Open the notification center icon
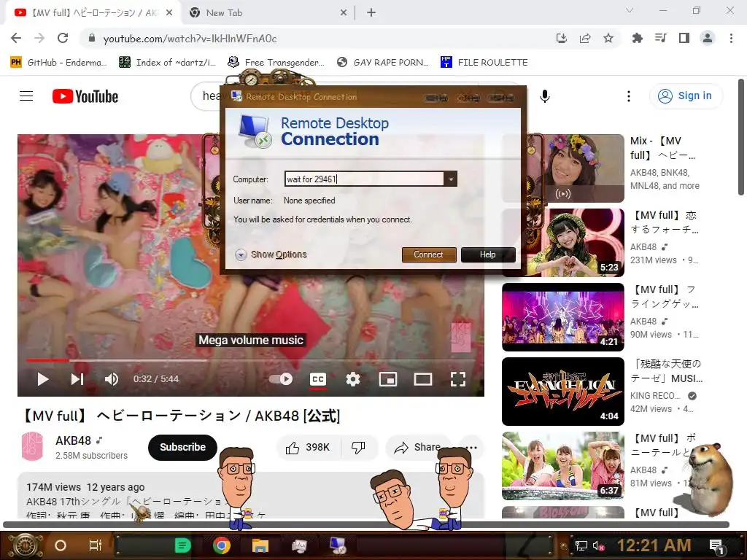This screenshot has width=747, height=560. click(x=716, y=545)
